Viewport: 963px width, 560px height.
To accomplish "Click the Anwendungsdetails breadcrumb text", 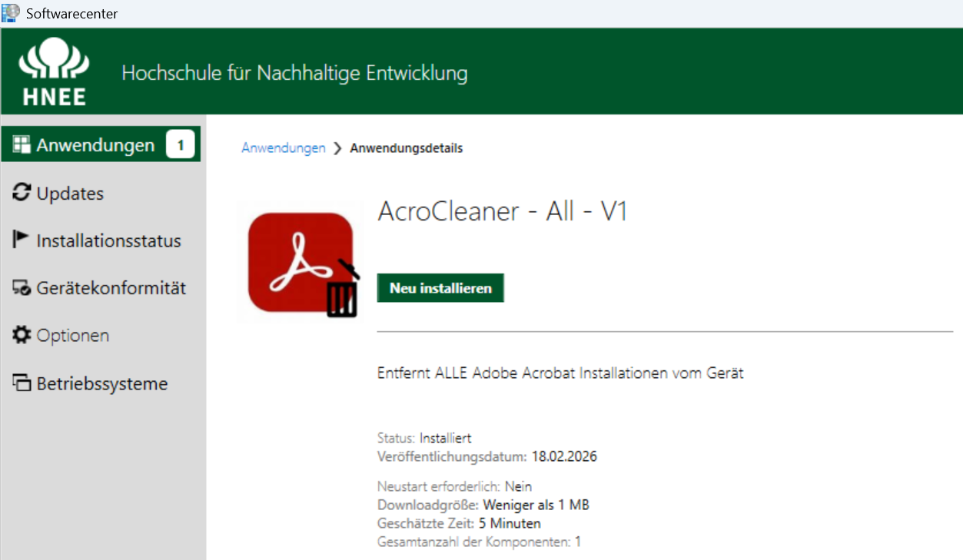I will [x=406, y=148].
